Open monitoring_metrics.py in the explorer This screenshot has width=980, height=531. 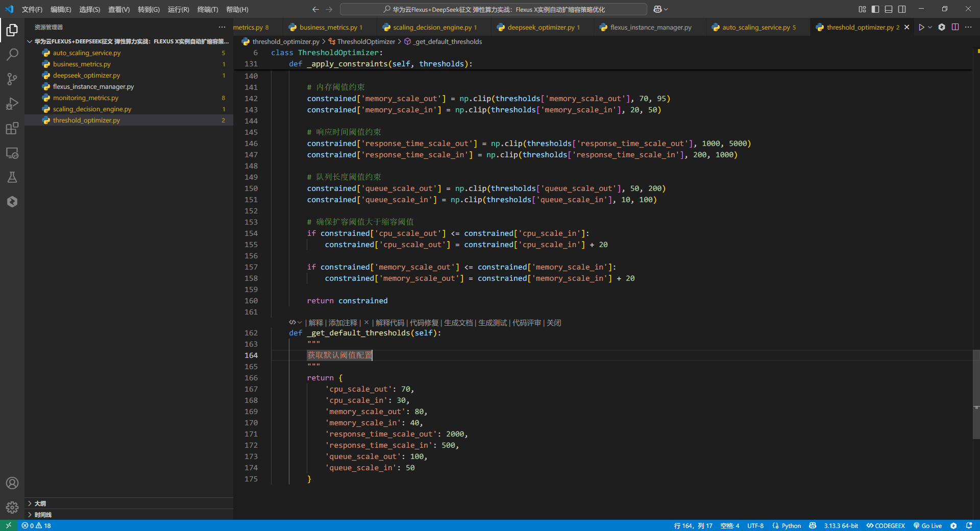pos(85,98)
